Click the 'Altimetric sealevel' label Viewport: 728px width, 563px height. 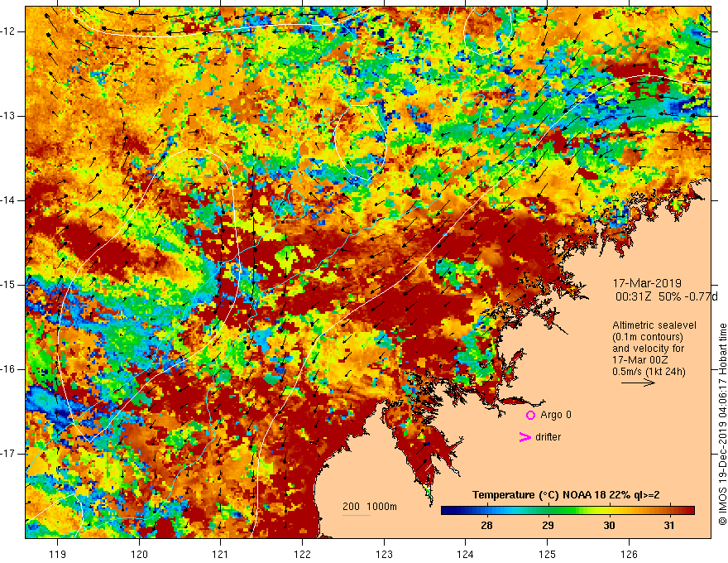click(654, 325)
